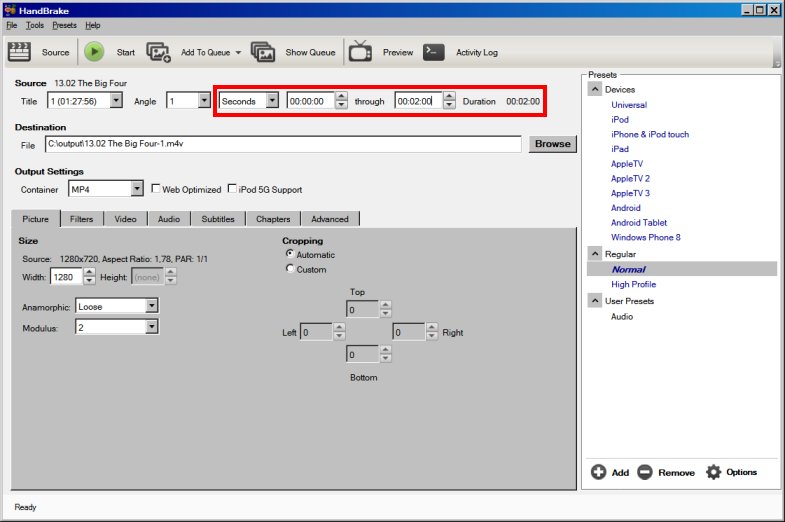Click the Add preset plus icon

click(x=598, y=472)
